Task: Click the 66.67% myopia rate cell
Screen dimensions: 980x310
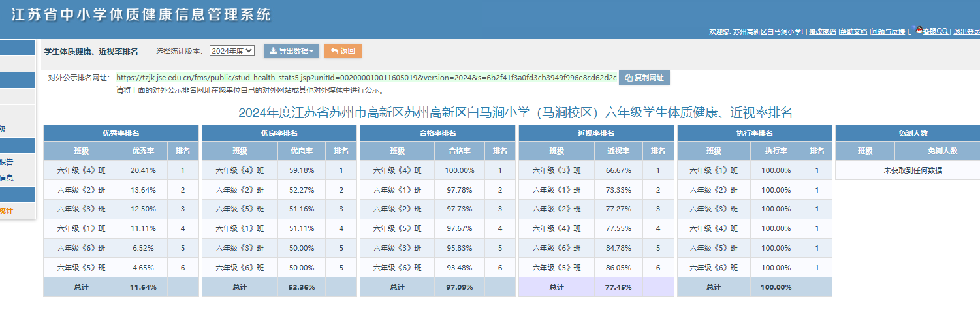Action: (x=618, y=170)
